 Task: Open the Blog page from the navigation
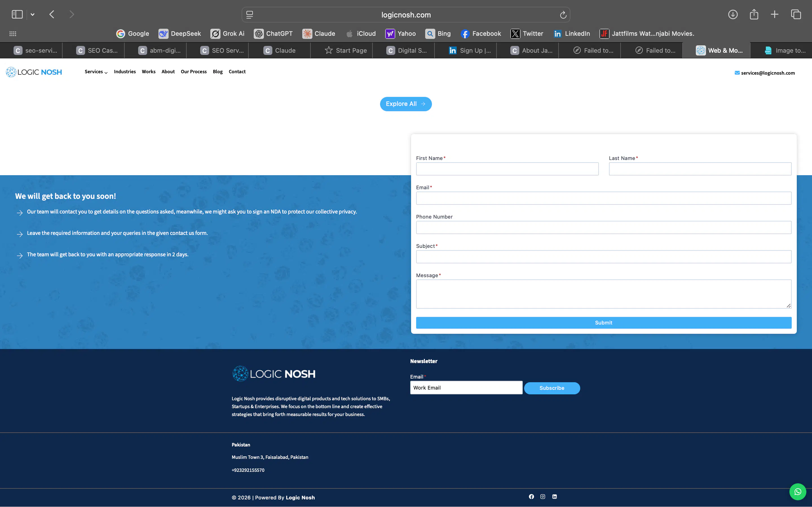point(217,72)
